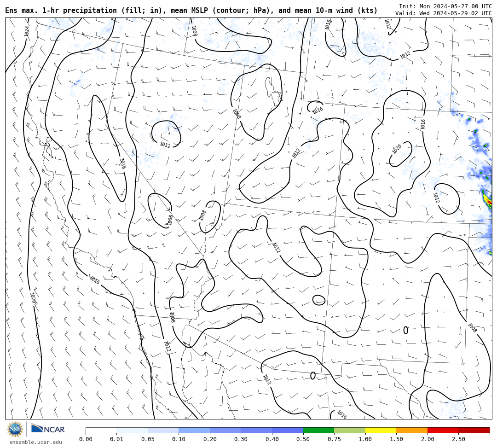Click the 0.40 colorbar tick label

272,439
